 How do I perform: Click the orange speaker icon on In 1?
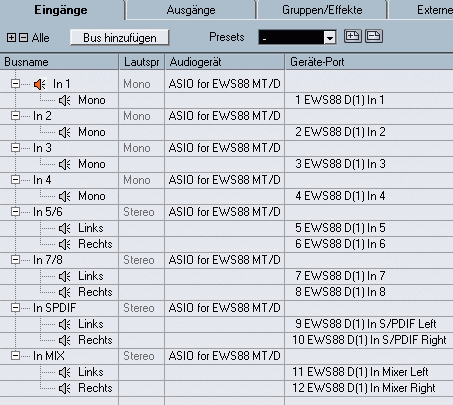[x=40, y=84]
